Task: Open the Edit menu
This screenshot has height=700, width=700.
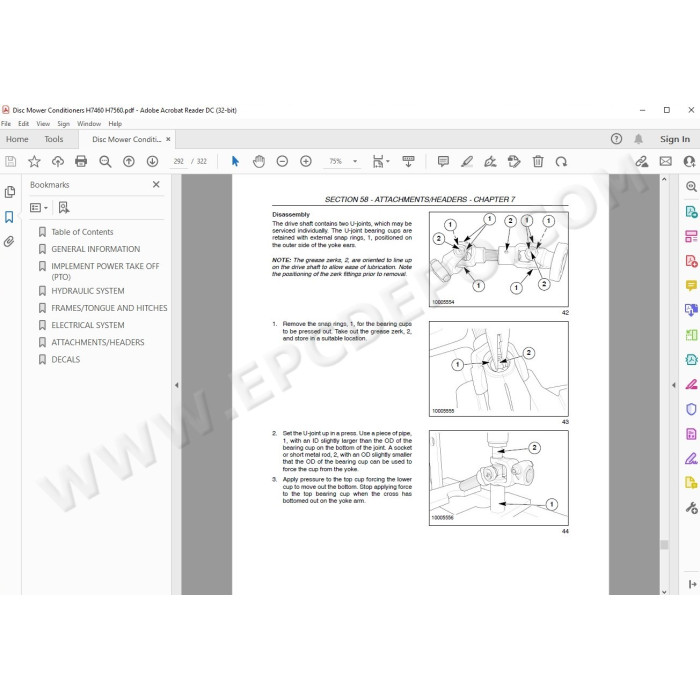Action: [x=23, y=124]
